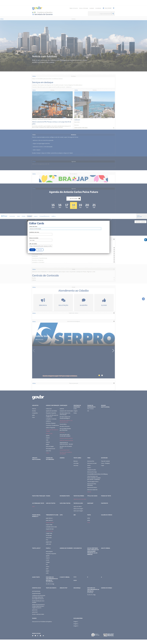
Task: Click the port container news thumbnail
Action: point(52,105)
